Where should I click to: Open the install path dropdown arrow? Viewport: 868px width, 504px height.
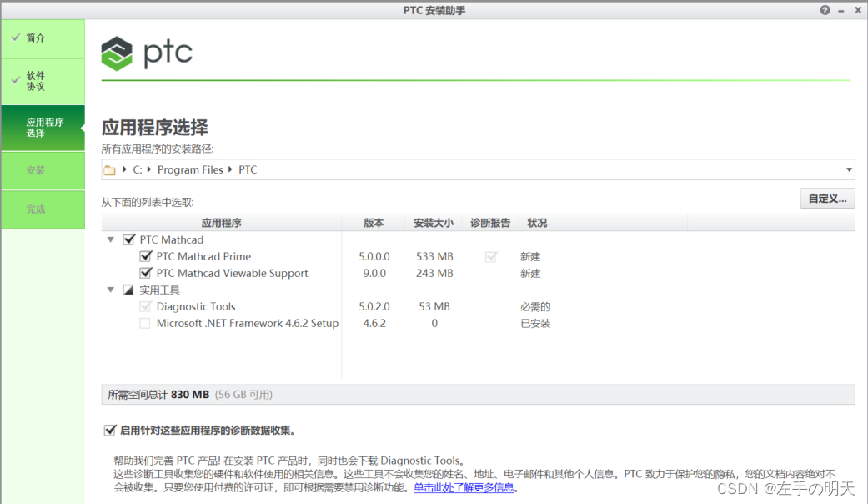pyautogui.click(x=849, y=169)
